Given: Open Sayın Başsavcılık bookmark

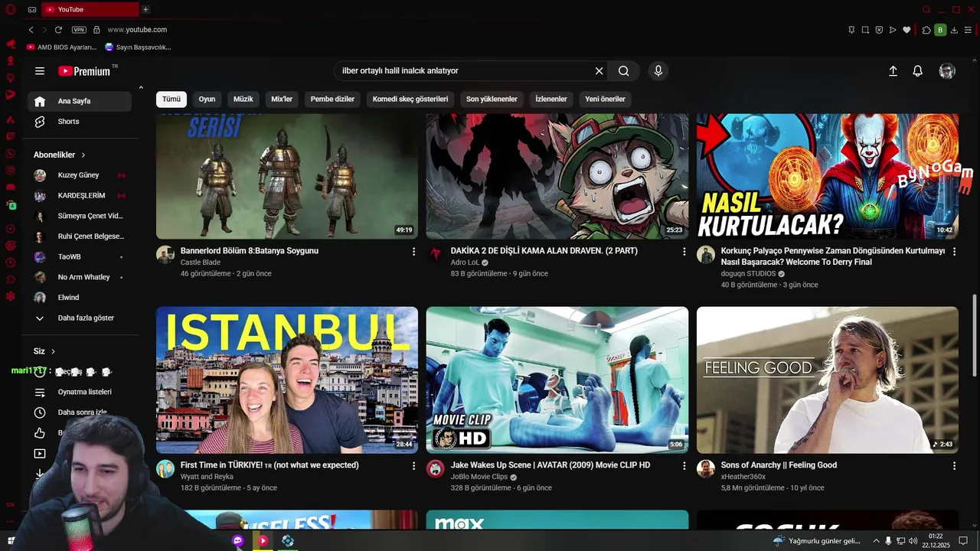Looking at the screenshot, I should tap(138, 47).
